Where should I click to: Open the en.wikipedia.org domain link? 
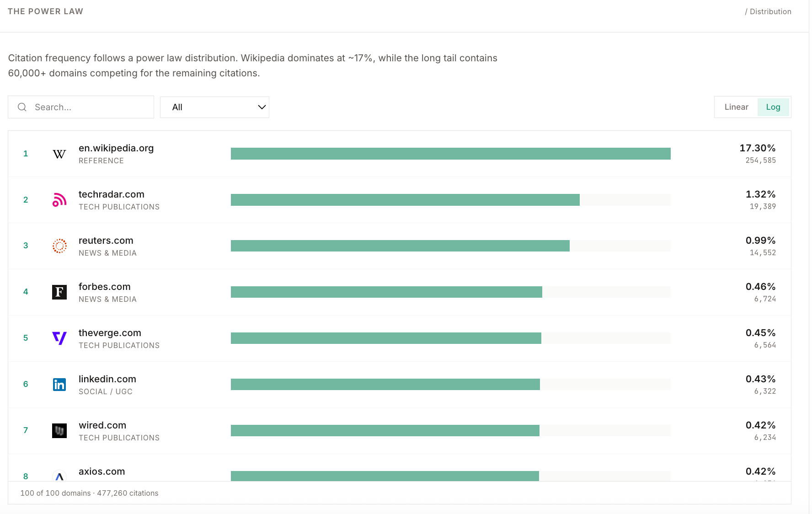click(x=116, y=148)
